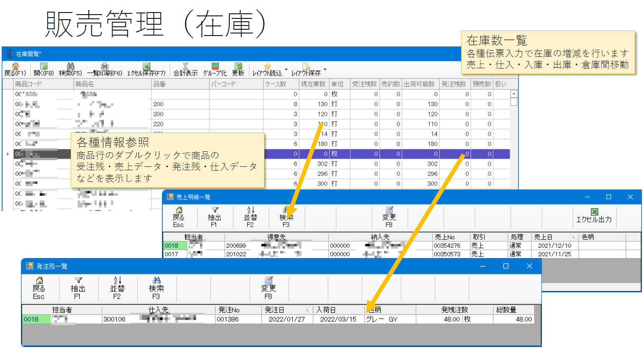Click 抽出 F1 filter in 売上明細一覧
Viewport: 644px width, 350px height.
point(214,217)
